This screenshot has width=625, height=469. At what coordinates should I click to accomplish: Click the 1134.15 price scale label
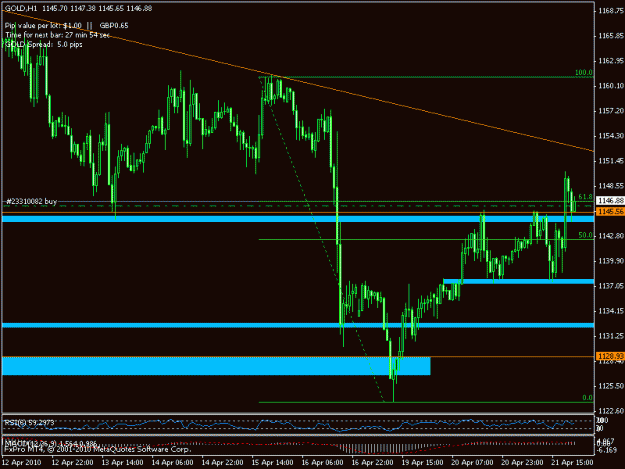point(611,311)
